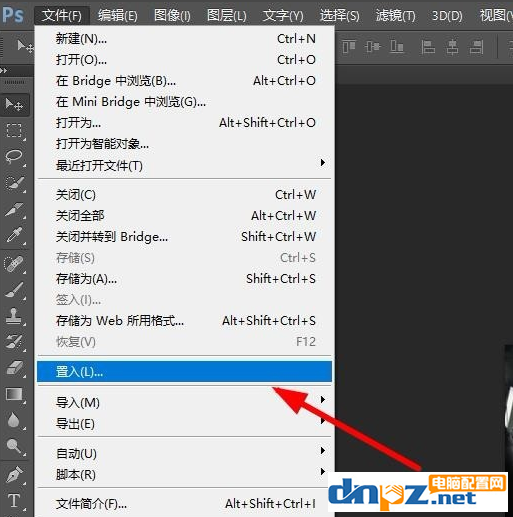Select the Quick Selection tool
513x517 pixels.
14,183
